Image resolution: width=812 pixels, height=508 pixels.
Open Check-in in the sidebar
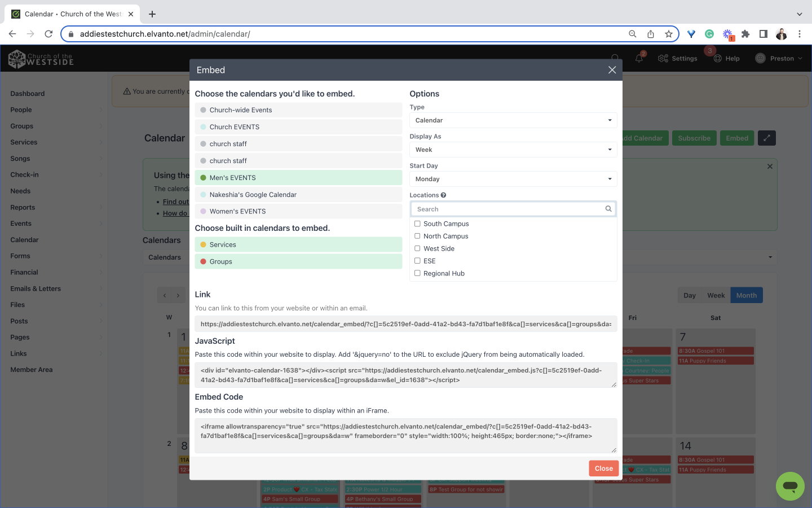click(x=24, y=175)
